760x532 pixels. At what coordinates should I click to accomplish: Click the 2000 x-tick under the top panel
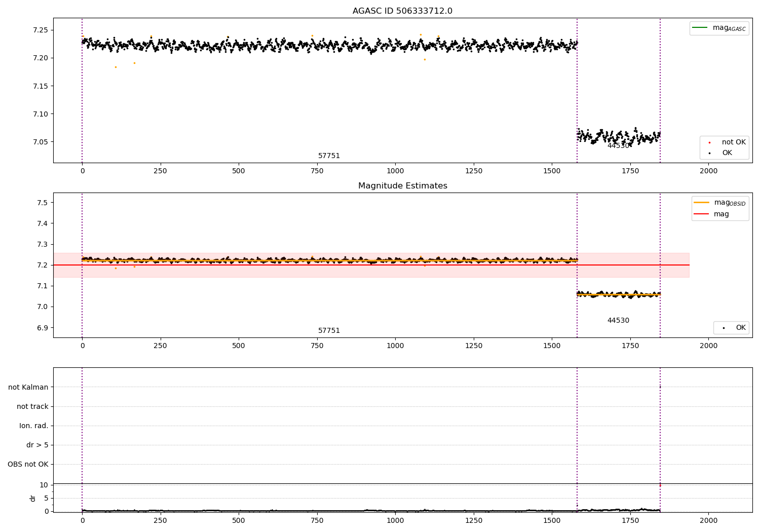point(708,171)
